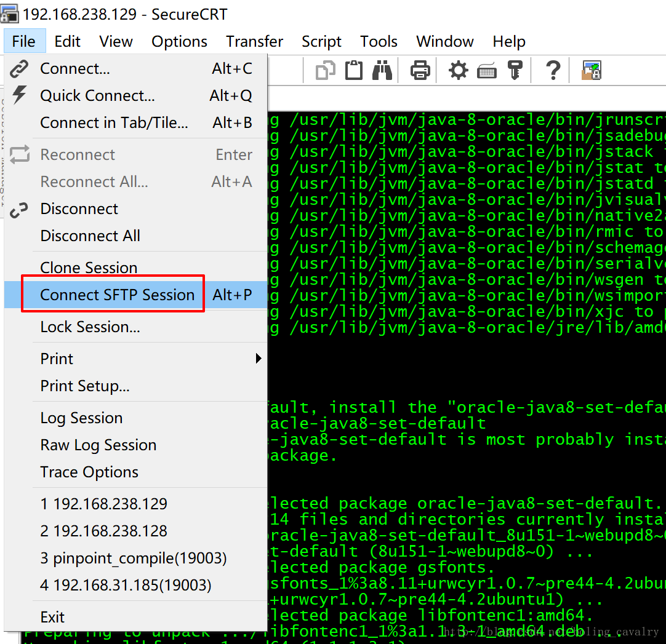Select Connect SFTP Session menu item

(135, 295)
